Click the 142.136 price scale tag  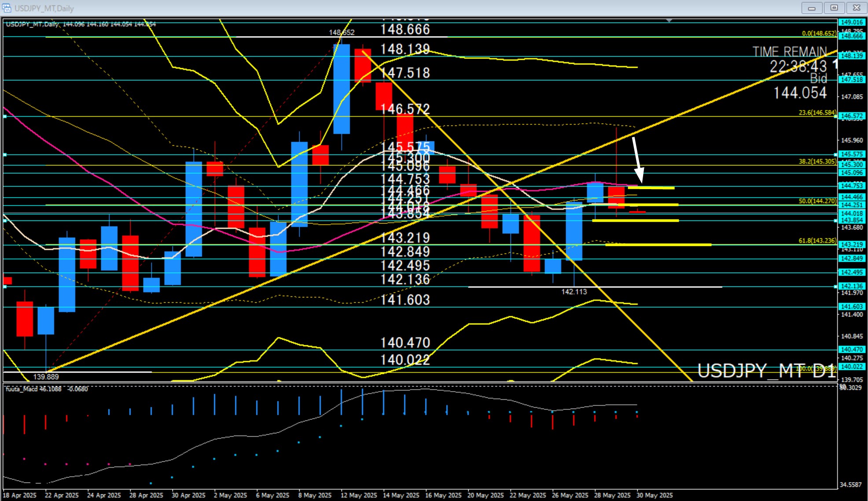coord(852,286)
